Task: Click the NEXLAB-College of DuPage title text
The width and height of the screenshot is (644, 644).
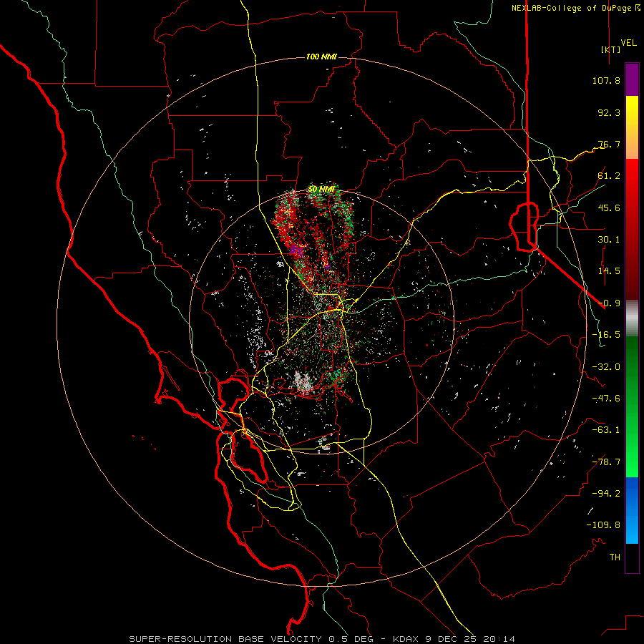Action: coord(572,8)
